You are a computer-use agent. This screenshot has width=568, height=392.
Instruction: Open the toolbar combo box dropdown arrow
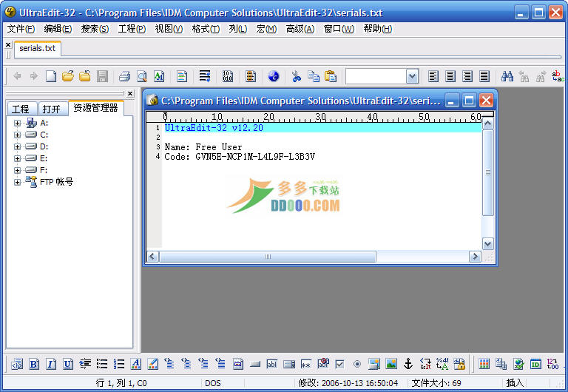click(x=412, y=76)
